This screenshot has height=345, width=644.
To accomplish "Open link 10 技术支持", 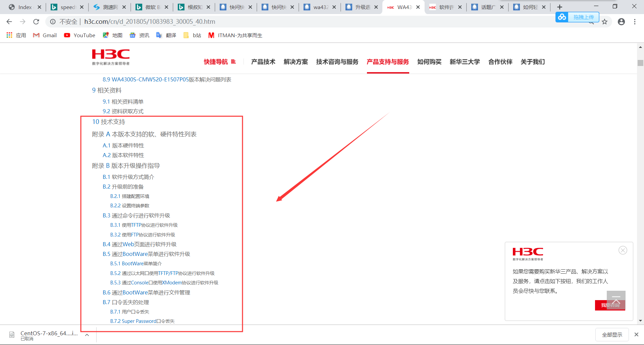I will coord(109,122).
